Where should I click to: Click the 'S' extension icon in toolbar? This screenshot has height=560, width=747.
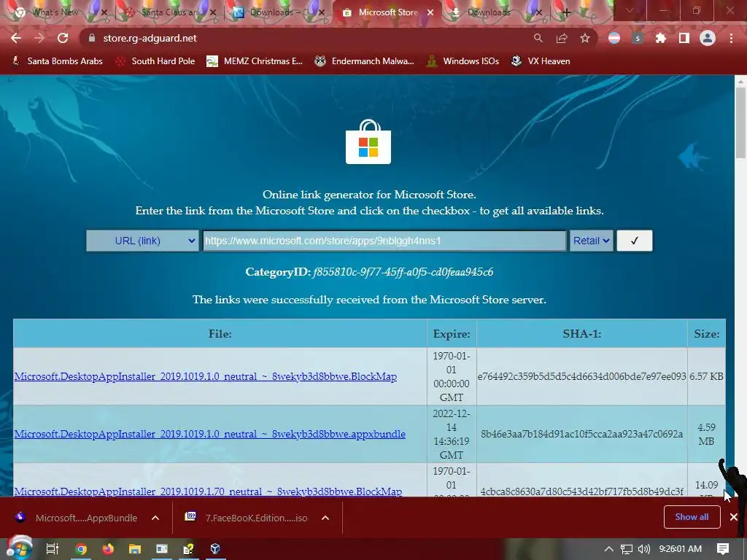click(638, 38)
